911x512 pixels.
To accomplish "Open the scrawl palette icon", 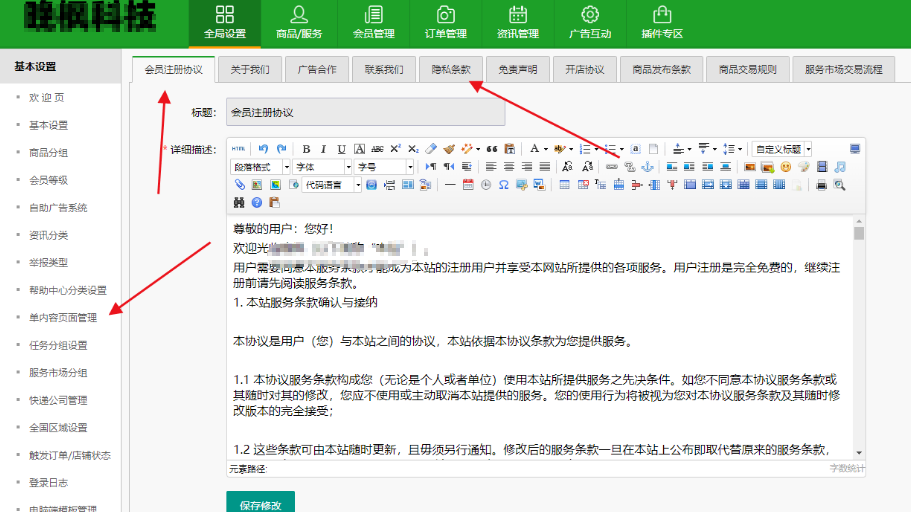I will [x=804, y=167].
